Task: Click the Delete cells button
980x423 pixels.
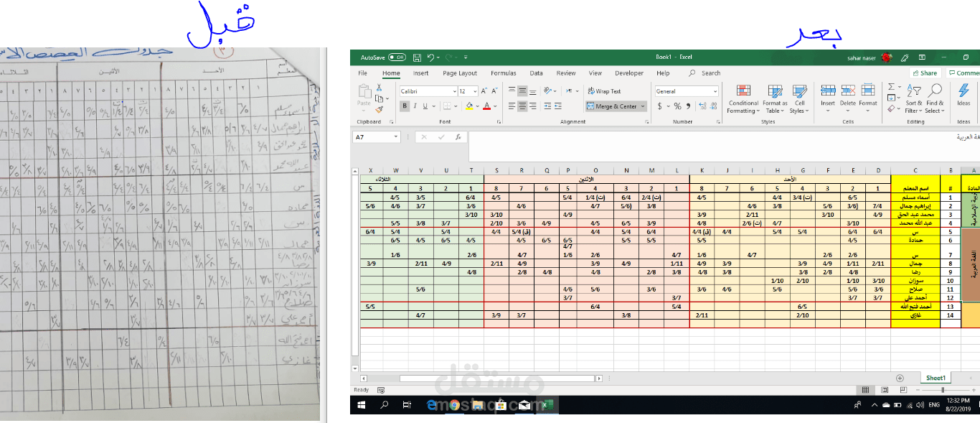Action: (847, 96)
